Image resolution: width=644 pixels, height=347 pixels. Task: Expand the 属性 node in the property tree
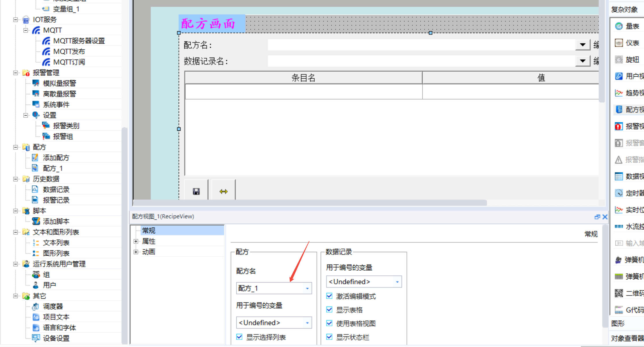pos(136,241)
